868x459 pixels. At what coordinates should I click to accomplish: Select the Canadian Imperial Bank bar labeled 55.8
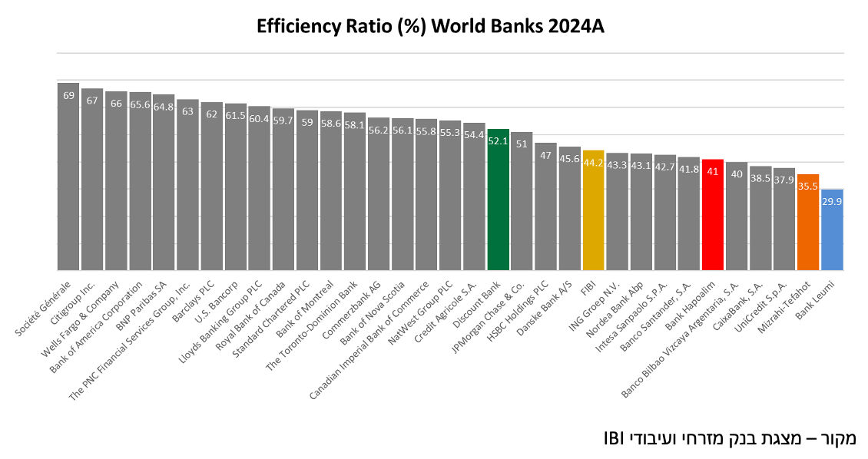click(426, 195)
